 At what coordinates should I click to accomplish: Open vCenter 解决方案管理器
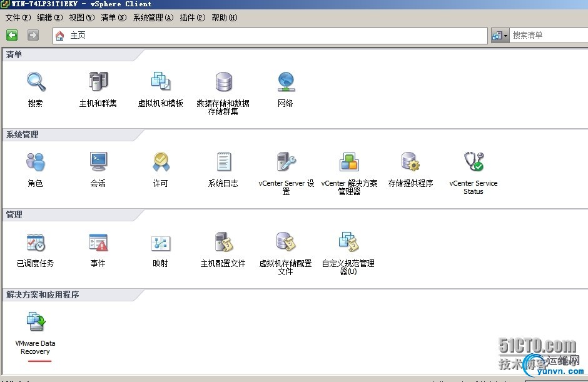349,162
